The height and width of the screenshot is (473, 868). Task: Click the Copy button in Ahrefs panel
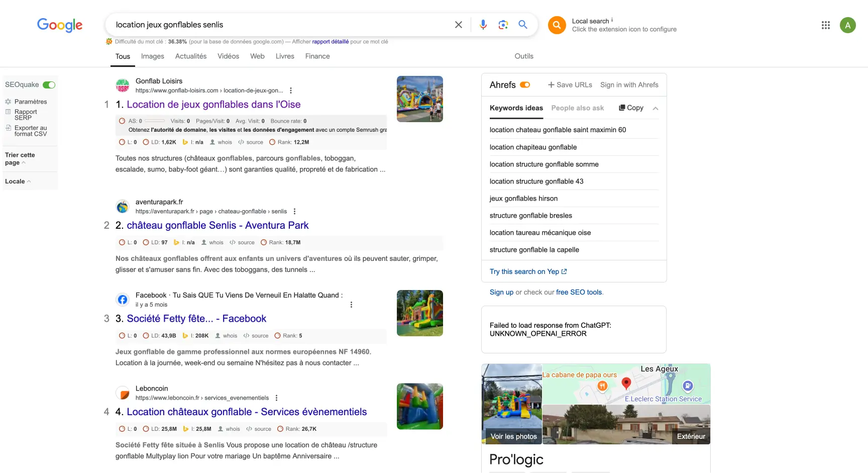click(631, 108)
